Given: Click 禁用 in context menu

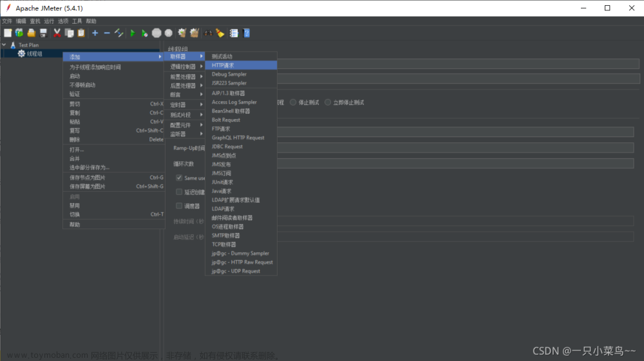Looking at the screenshot, I should coord(113,205).
